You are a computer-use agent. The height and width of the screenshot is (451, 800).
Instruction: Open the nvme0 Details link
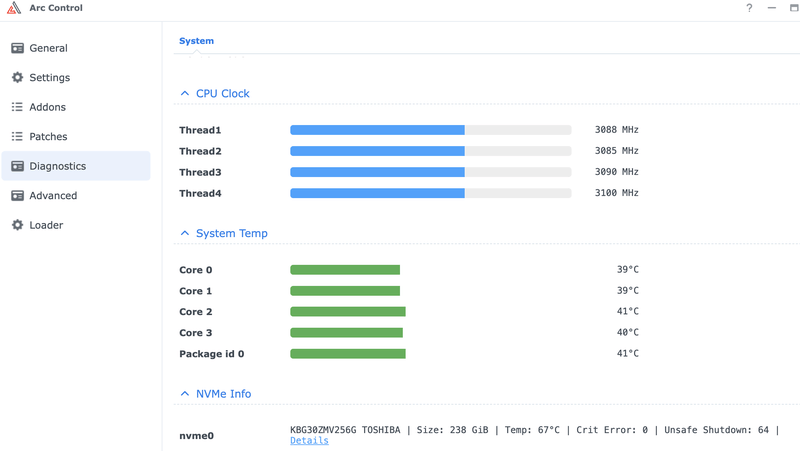point(309,440)
